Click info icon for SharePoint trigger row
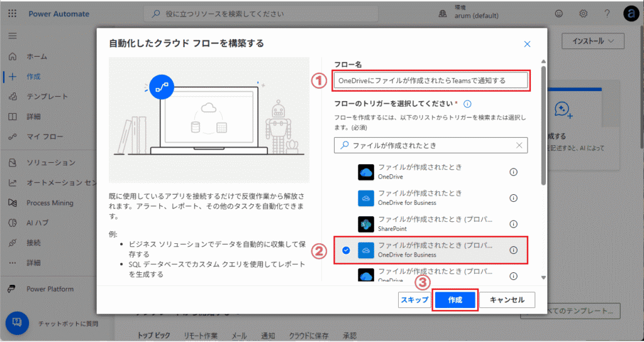This screenshot has width=644, height=342. (x=513, y=224)
